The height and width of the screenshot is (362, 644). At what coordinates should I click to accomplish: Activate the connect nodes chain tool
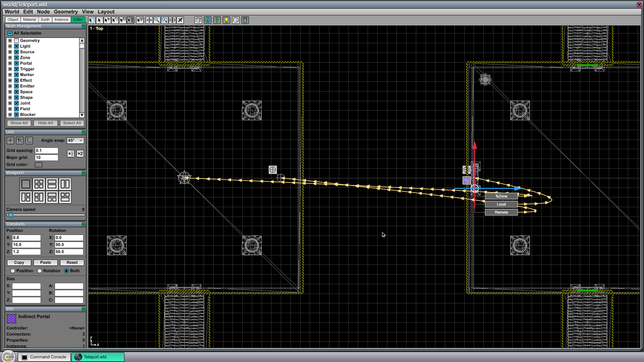click(130, 20)
